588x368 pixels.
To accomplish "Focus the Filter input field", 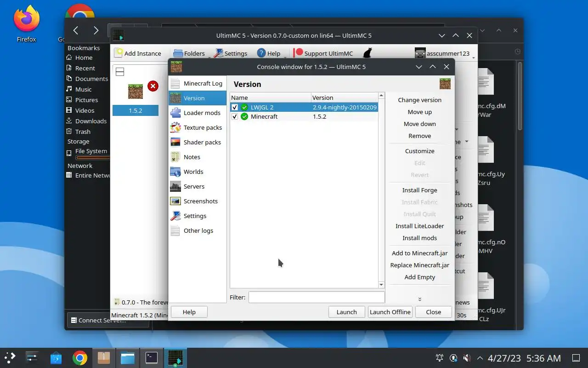I will coord(317,297).
